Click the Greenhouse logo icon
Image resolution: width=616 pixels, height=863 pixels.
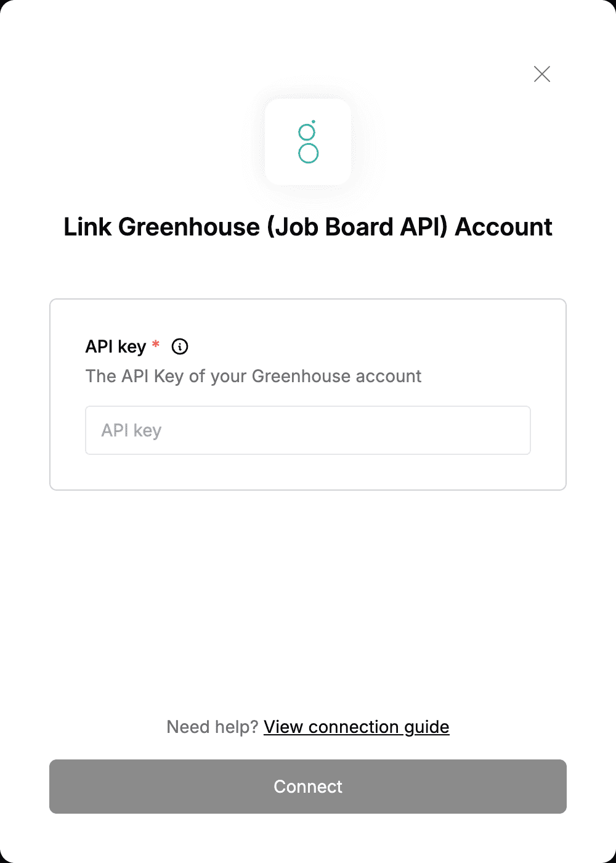(x=308, y=142)
